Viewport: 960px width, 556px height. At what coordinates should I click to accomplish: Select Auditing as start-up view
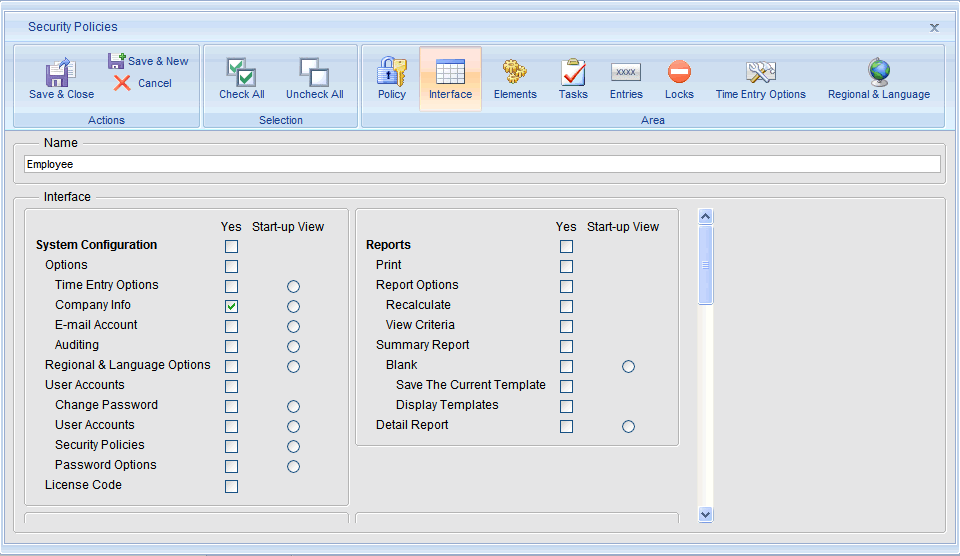click(293, 346)
